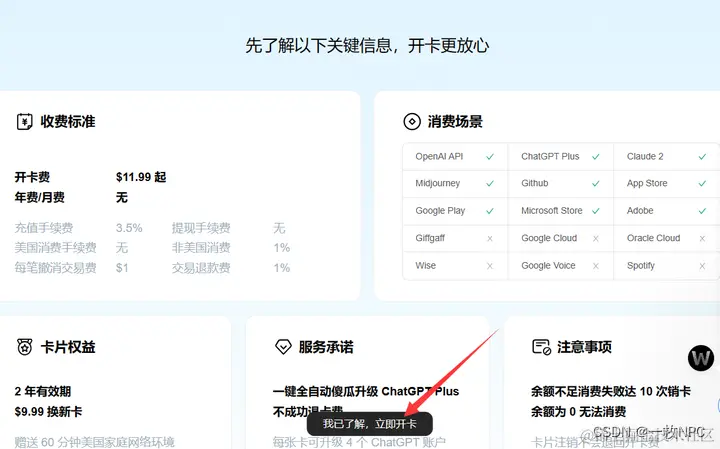Click the $1 cancel transaction fee value
Image resolution: width=720 pixels, height=449 pixels.
tap(122, 268)
